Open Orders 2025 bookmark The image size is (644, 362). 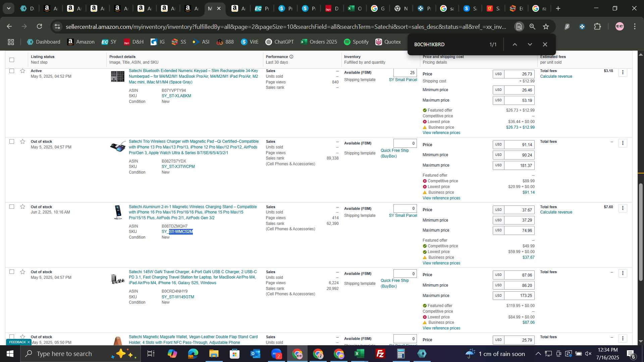click(319, 42)
